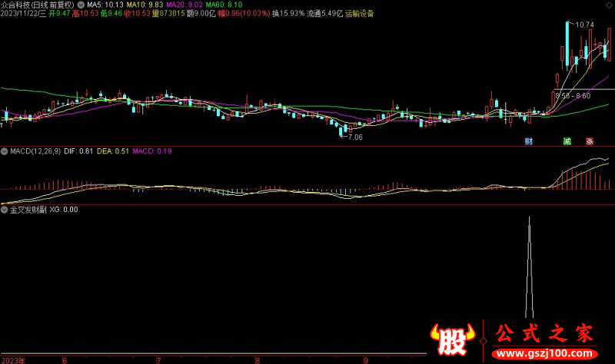Image resolution: width=615 pixels, height=364 pixels.
Task: Select the 众合科技(日线 前复权) title
Action: pos(38,5)
